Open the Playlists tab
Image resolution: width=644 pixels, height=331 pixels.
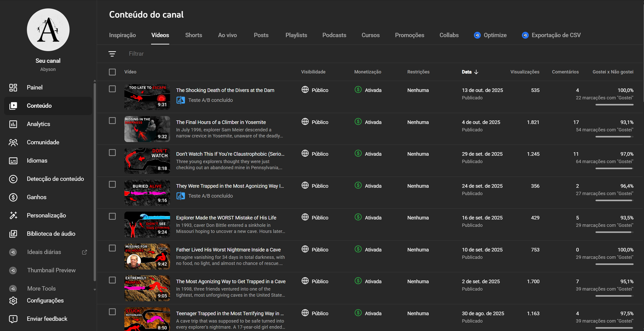point(296,35)
